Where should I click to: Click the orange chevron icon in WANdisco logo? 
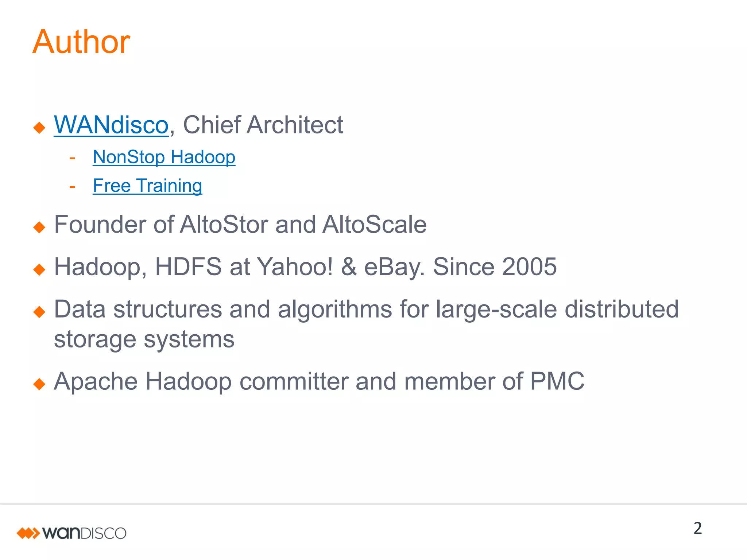[x=28, y=533]
